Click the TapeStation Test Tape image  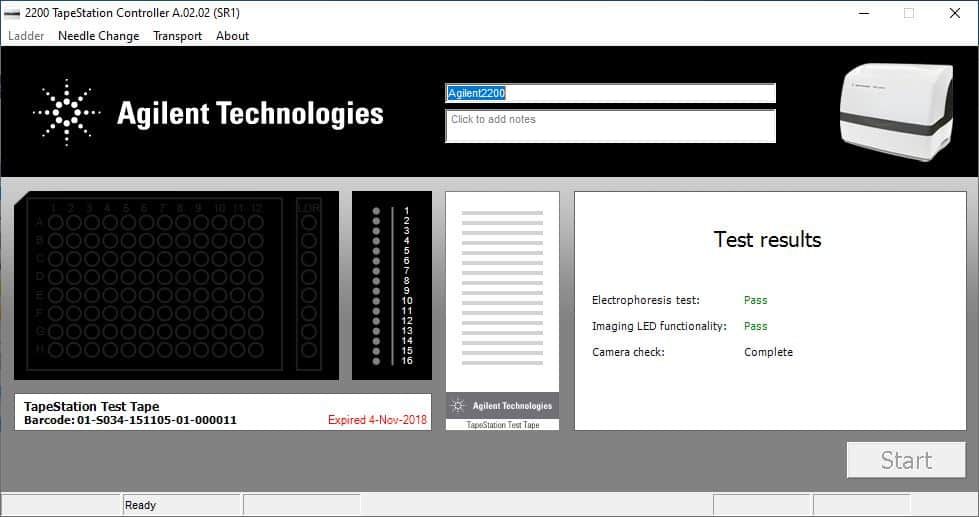[x=503, y=310]
